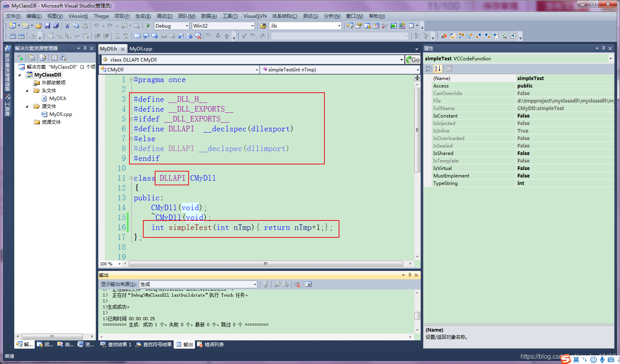Open Command Window toolbar icon
620x364 pixels.
(411, 26)
